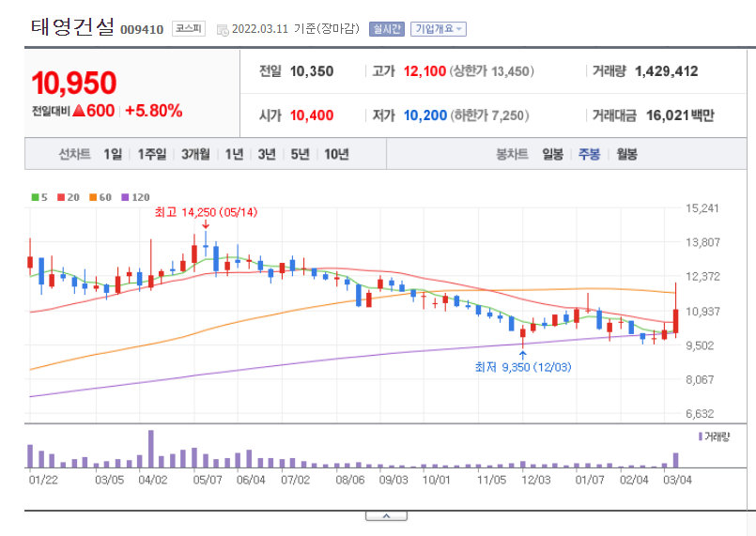
Task: Click the 태영건설 stock name
Action: pos(73,27)
